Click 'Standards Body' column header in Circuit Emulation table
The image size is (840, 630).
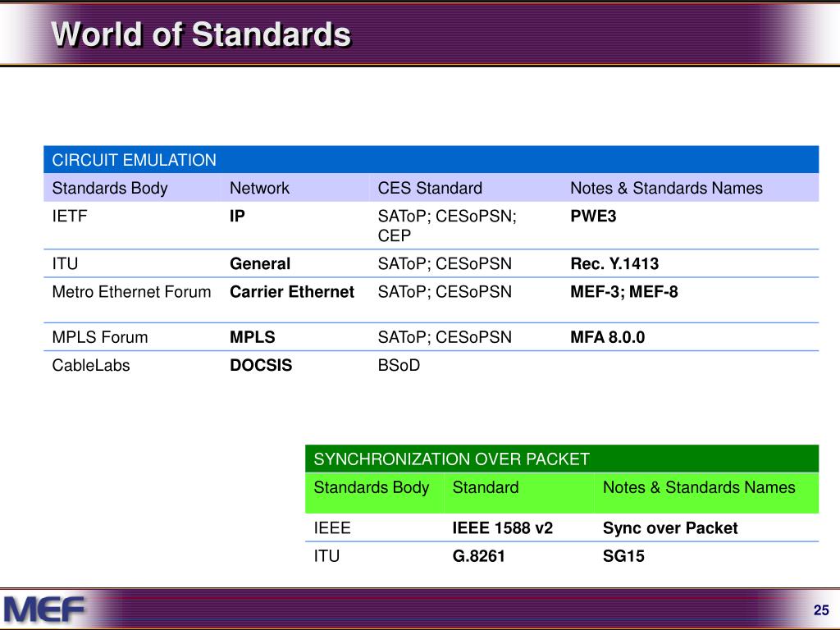click(x=110, y=188)
